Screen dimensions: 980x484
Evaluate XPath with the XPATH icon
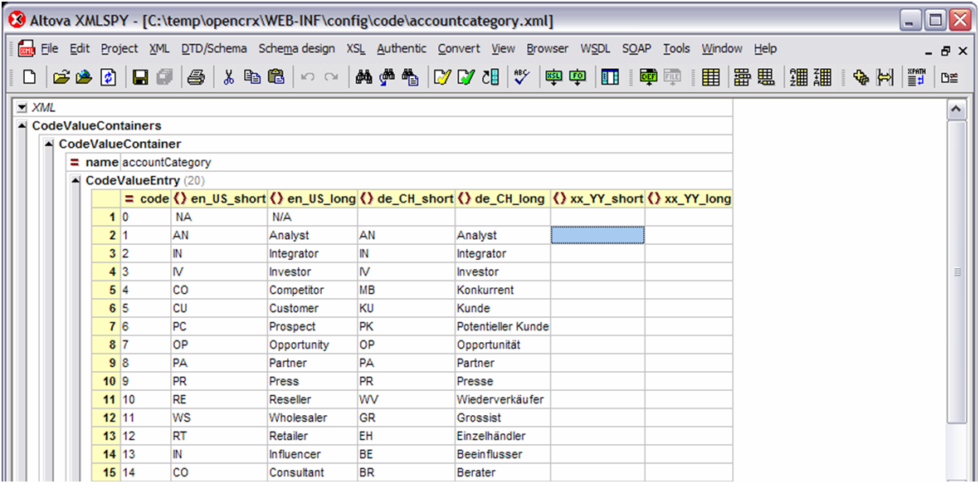[916, 77]
